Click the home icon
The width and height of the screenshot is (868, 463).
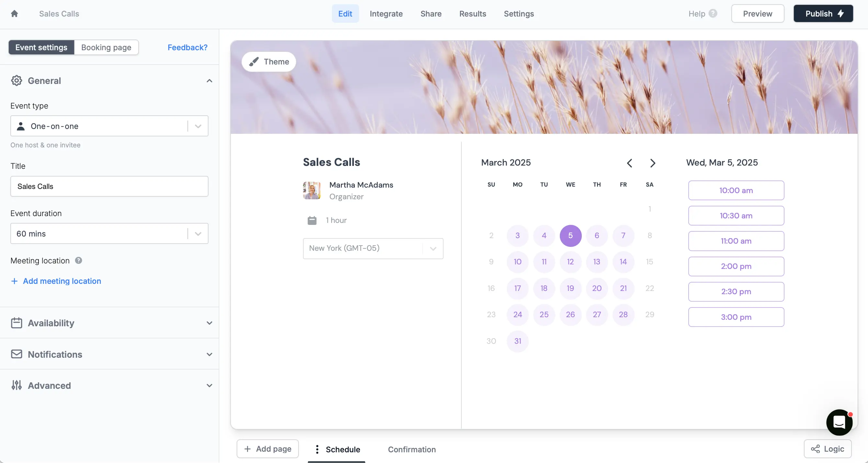point(14,14)
